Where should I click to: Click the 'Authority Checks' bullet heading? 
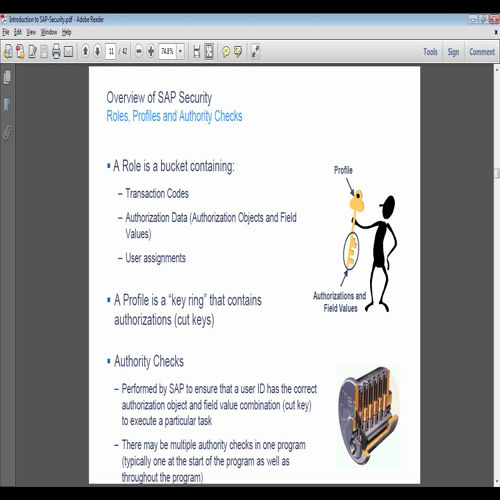[149, 362]
